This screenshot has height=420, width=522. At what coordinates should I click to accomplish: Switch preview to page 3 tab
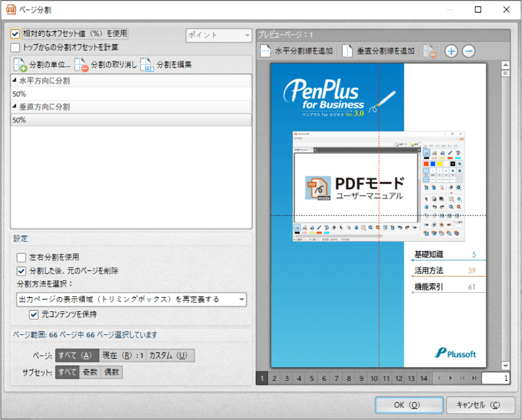[x=287, y=379]
